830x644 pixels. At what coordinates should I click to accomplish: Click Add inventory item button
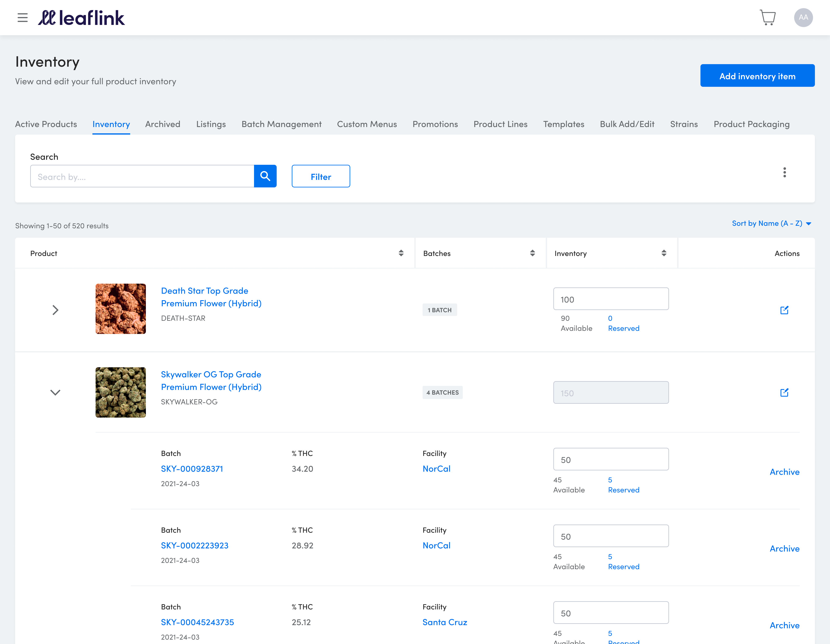(757, 76)
